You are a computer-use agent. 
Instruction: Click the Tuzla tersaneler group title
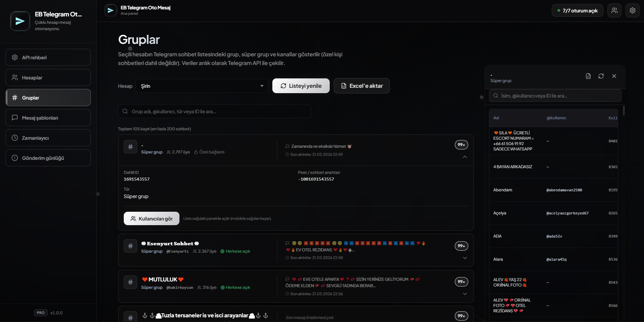[x=205, y=315]
